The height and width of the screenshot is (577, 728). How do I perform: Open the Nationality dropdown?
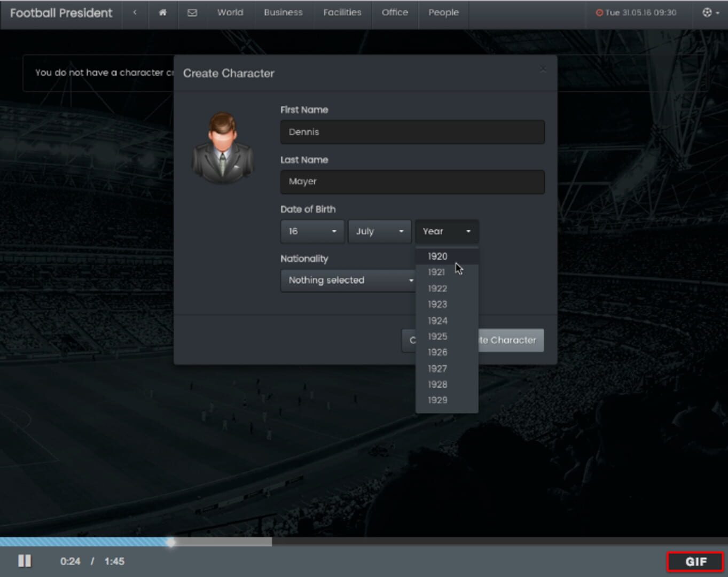(x=348, y=280)
